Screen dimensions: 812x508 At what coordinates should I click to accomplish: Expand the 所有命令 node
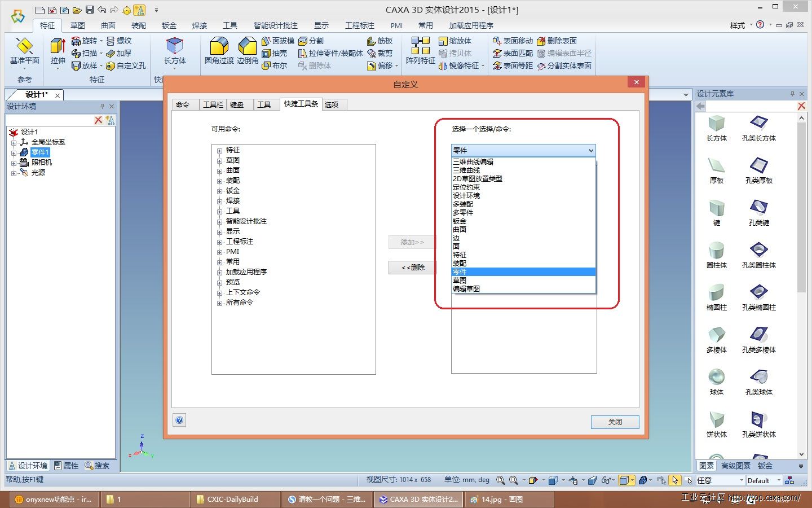[220, 303]
